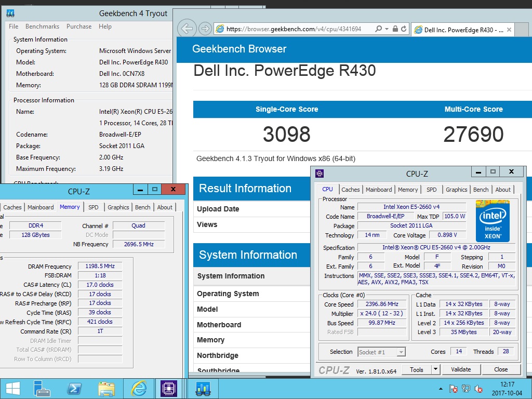Switch to Mainboard tab in right CPU-Z
Viewport: 532px width, 399px height.
(379, 190)
